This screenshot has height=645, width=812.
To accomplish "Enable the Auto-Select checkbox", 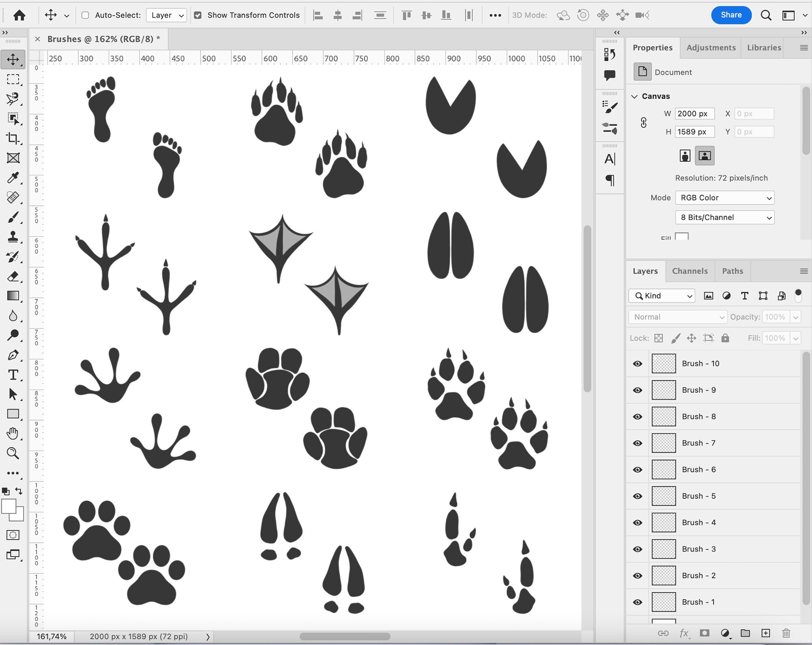I will [85, 15].
